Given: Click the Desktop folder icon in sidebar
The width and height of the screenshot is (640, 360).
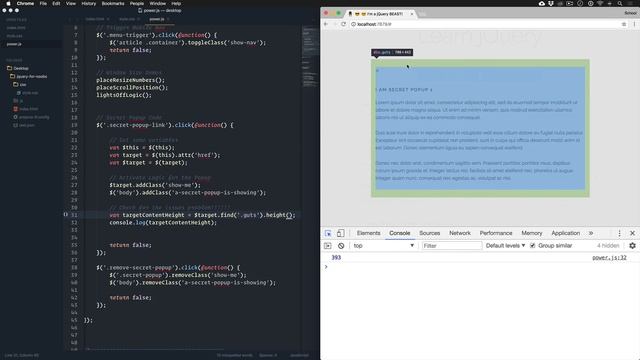Looking at the screenshot, I should (x=9, y=68).
